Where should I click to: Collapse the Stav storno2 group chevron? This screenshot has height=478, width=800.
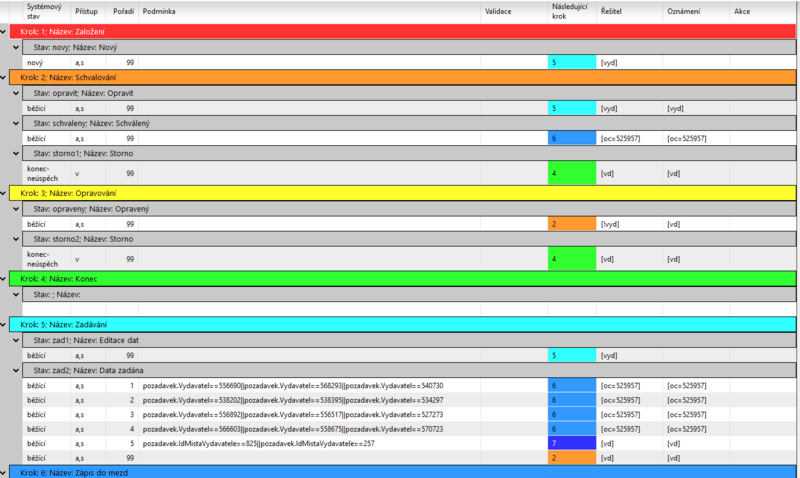[x=16, y=239]
